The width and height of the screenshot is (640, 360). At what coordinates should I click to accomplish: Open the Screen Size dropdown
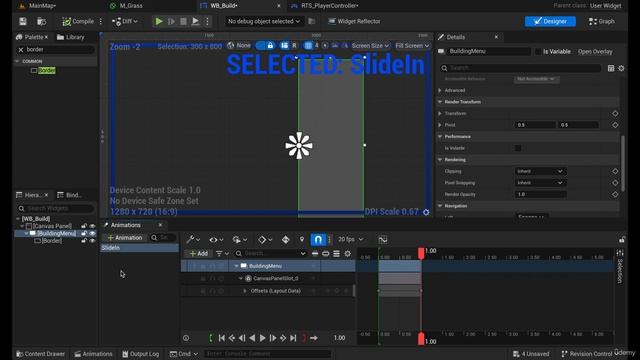pyautogui.click(x=370, y=46)
